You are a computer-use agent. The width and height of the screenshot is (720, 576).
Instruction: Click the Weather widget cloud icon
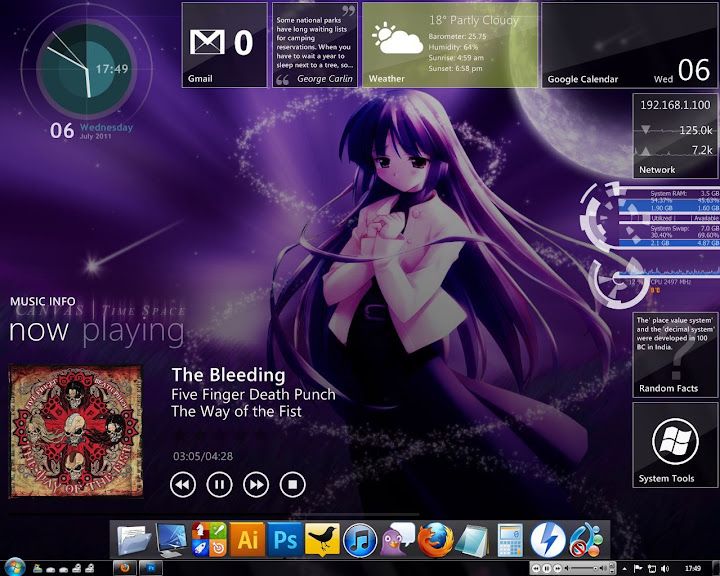pyautogui.click(x=398, y=39)
